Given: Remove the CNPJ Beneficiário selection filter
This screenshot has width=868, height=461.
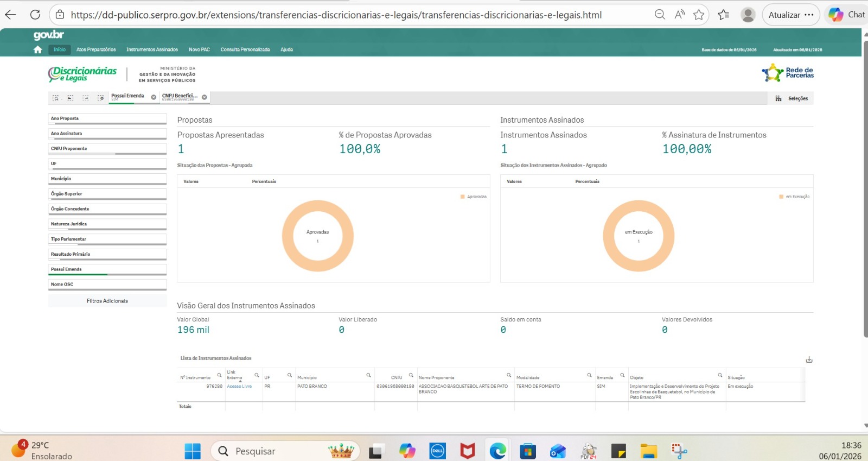Looking at the screenshot, I should pos(205,97).
